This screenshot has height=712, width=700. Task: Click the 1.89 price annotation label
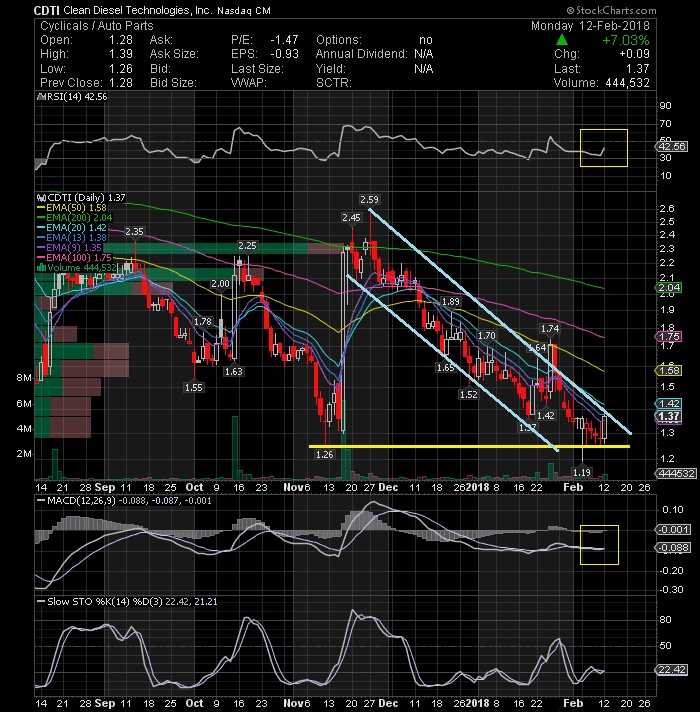450,302
